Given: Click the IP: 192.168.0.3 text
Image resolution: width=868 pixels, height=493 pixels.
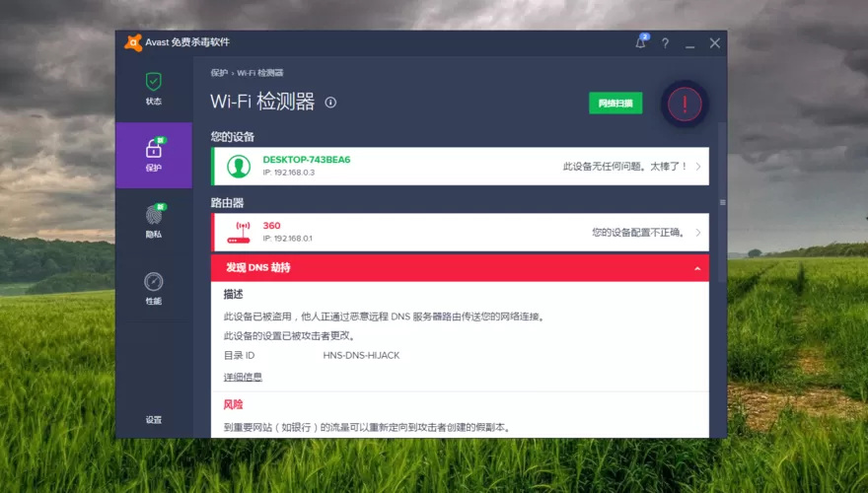Looking at the screenshot, I should click(x=288, y=173).
